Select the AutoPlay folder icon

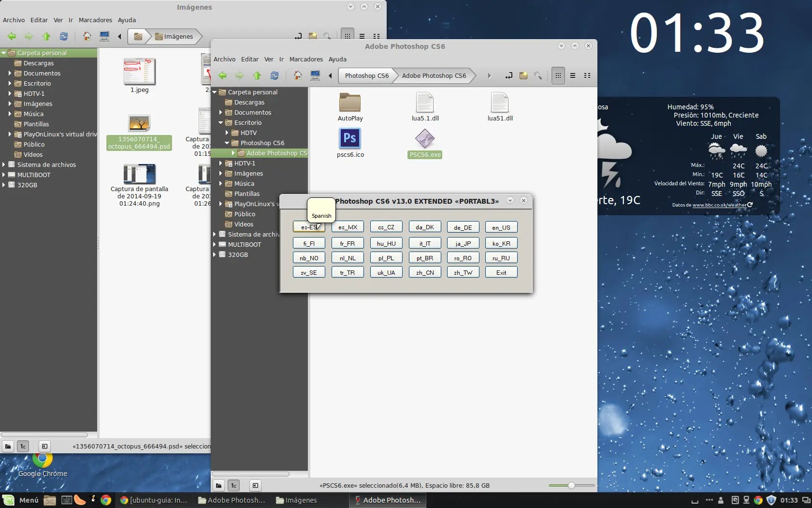(350, 102)
